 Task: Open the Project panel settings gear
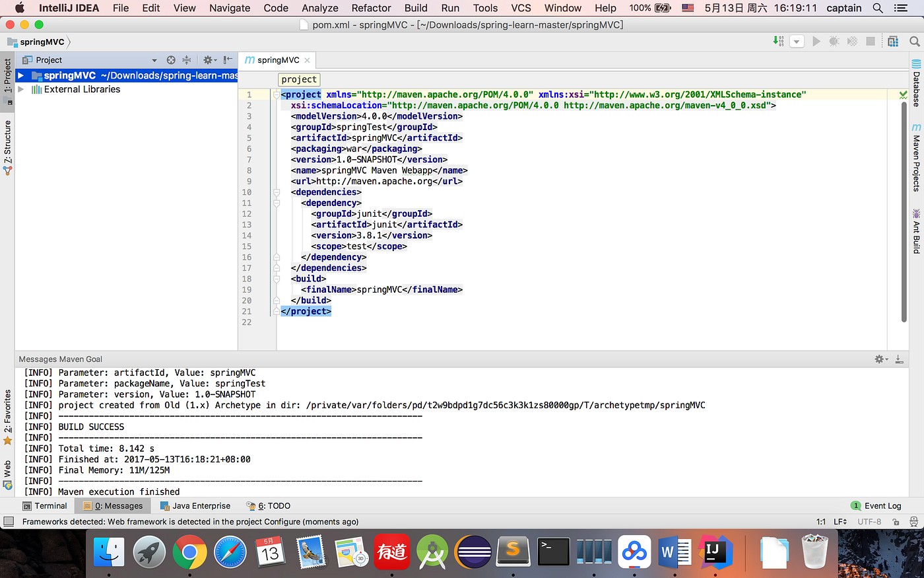click(x=208, y=59)
